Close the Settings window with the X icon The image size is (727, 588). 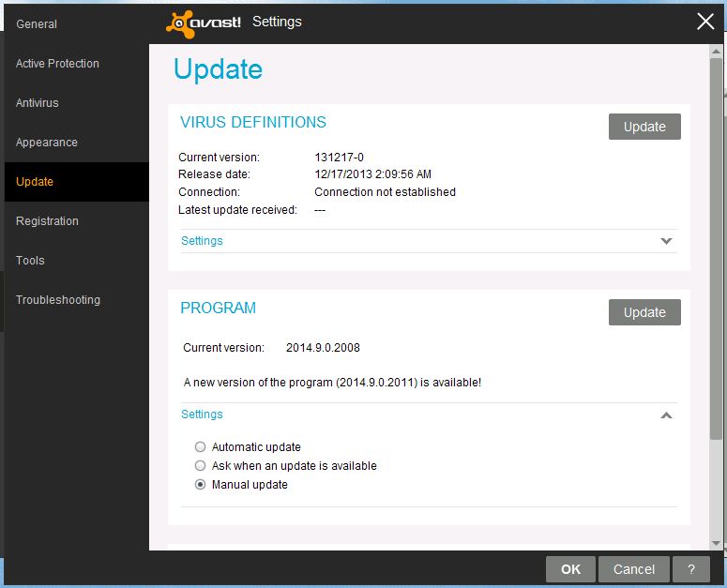pos(705,22)
